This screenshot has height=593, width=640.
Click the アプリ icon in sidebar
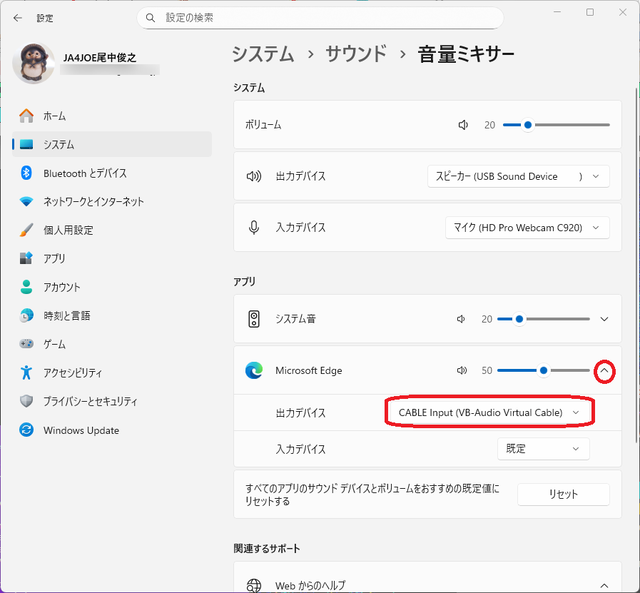[27, 258]
